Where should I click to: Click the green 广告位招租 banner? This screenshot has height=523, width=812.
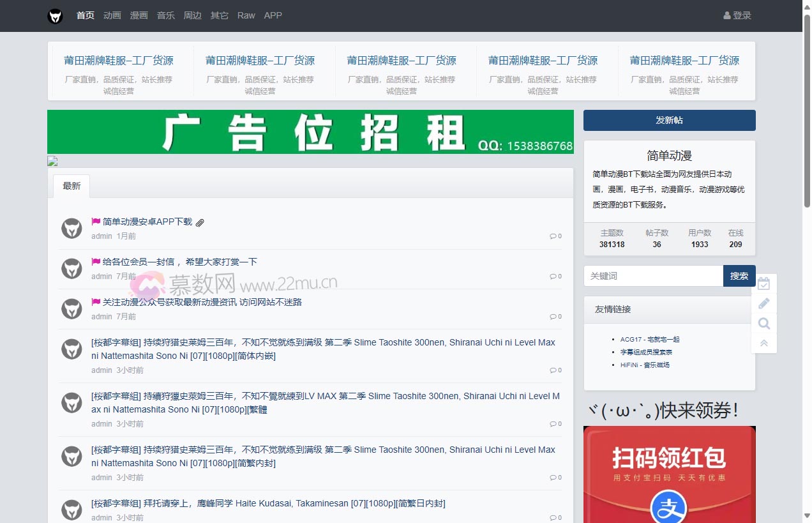coord(310,132)
